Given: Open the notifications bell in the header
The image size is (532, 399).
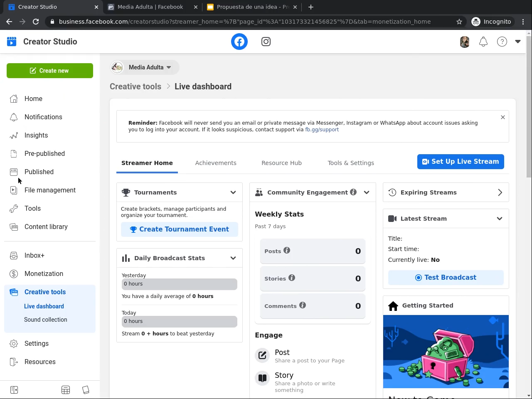Looking at the screenshot, I should click(x=483, y=42).
